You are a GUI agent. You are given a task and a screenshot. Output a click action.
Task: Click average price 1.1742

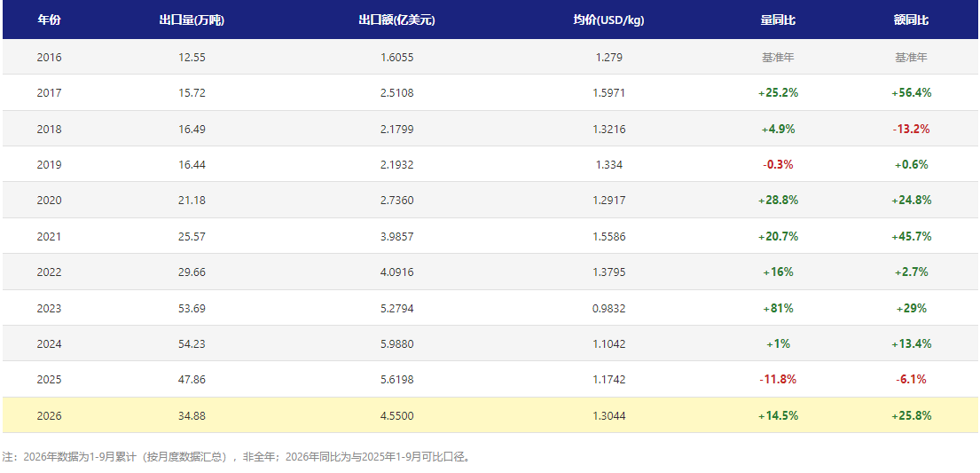point(608,379)
